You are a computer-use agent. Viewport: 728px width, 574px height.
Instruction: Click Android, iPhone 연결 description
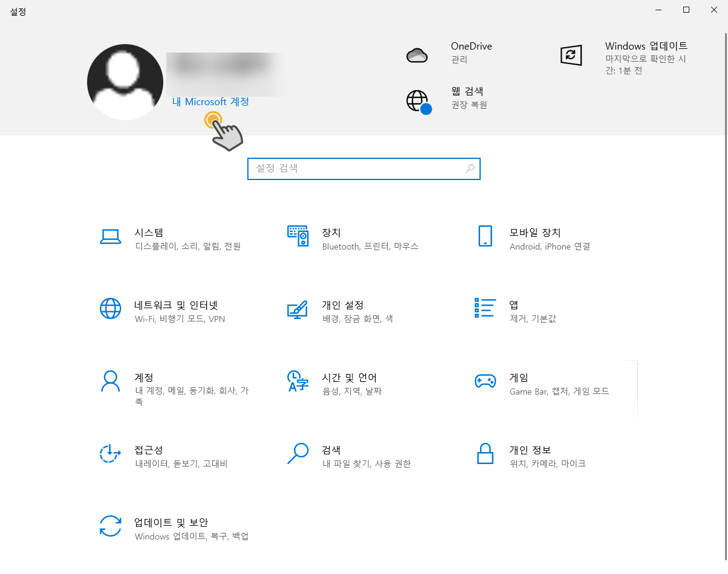tap(550, 247)
